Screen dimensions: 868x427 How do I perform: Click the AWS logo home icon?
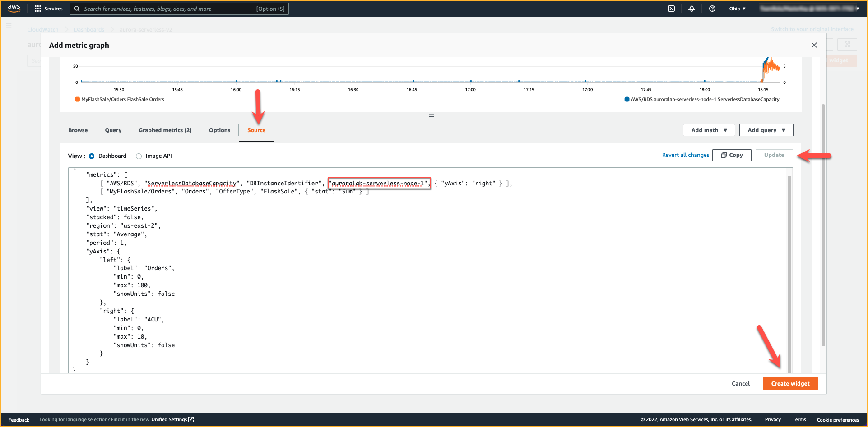(x=14, y=8)
